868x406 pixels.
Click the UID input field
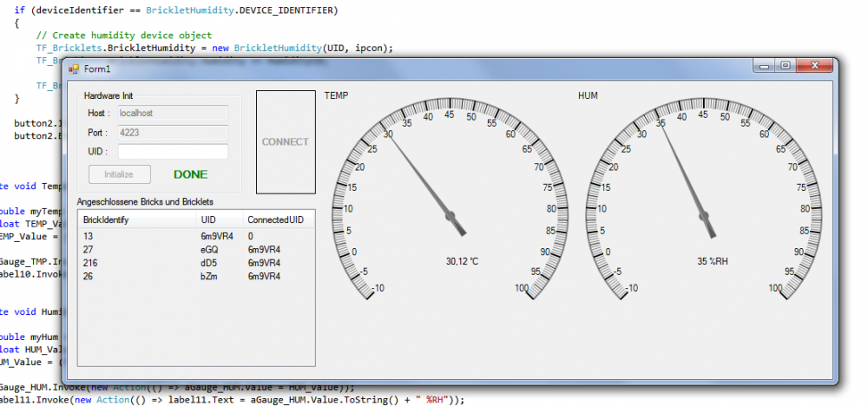pos(172,152)
